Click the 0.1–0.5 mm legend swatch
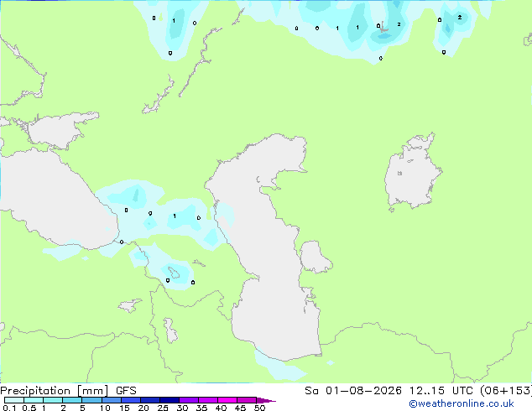532x411 pixels. (14, 400)
